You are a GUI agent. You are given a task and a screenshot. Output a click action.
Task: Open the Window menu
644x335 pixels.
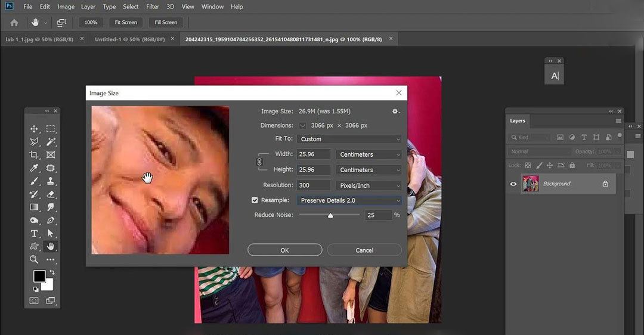point(212,7)
